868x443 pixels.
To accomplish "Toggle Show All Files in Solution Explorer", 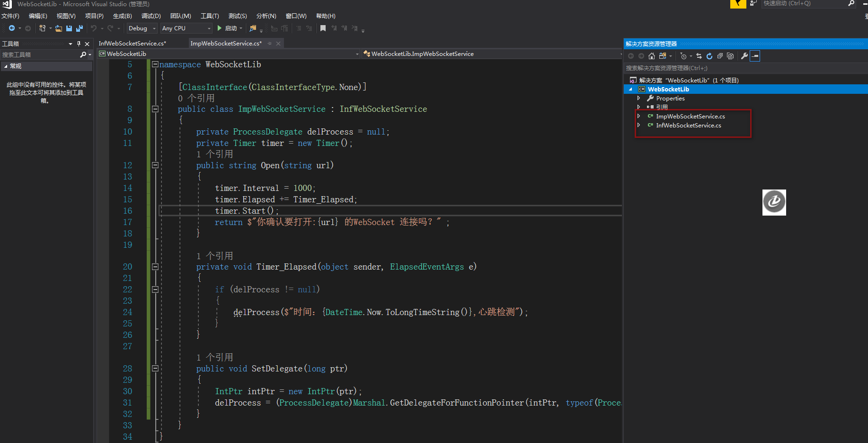I will click(x=730, y=56).
